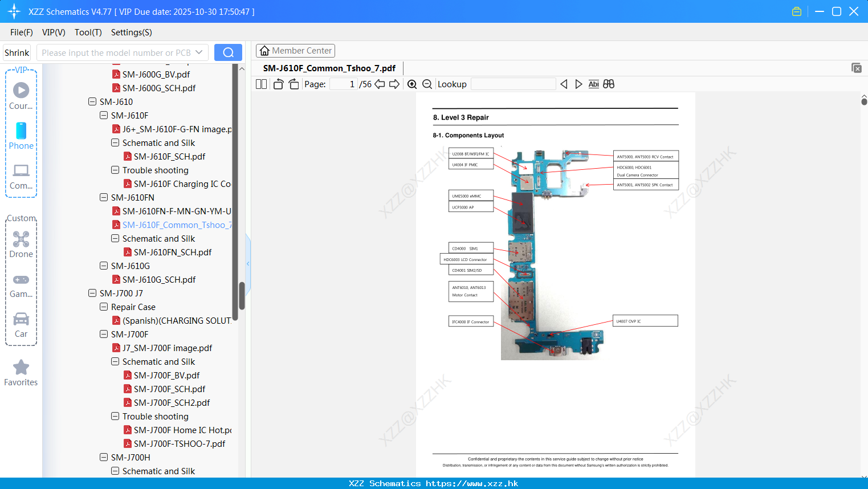Collapse the SM-J610 tree node
This screenshot has width=868, height=489.
pos(92,101)
